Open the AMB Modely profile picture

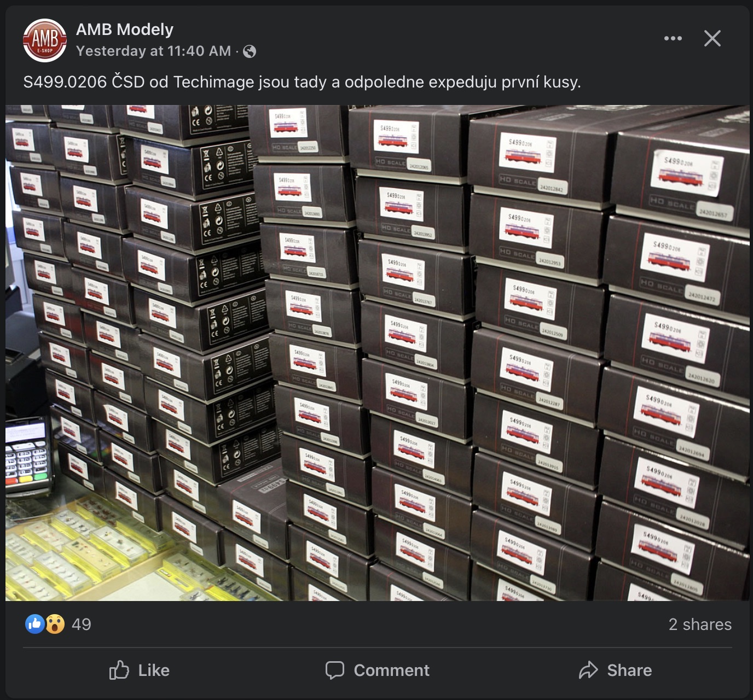pos(45,40)
